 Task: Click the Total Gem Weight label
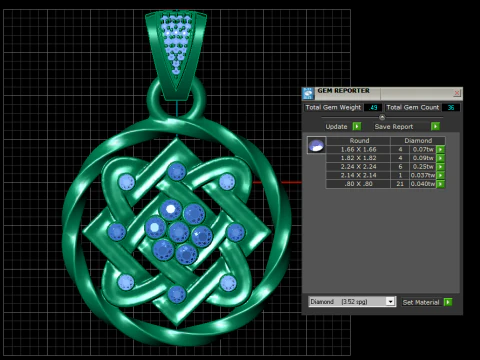click(333, 107)
